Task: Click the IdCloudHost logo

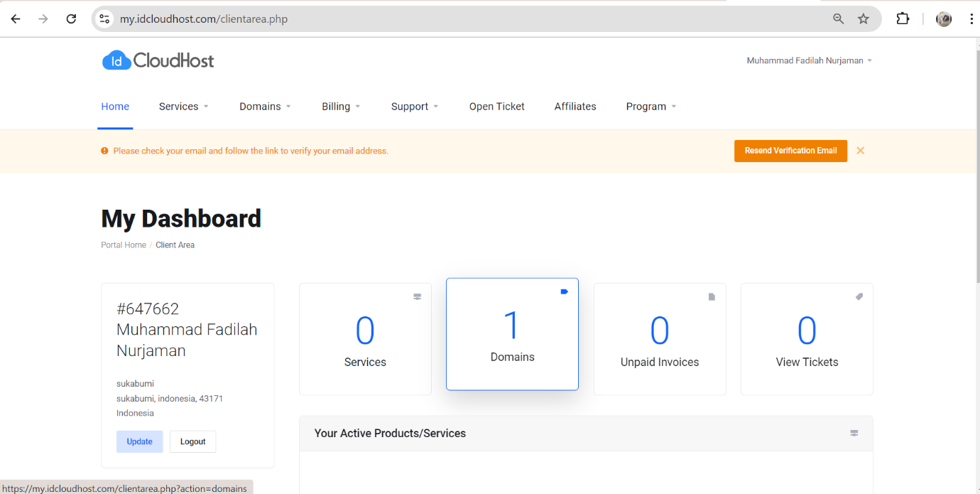Action: tap(158, 60)
